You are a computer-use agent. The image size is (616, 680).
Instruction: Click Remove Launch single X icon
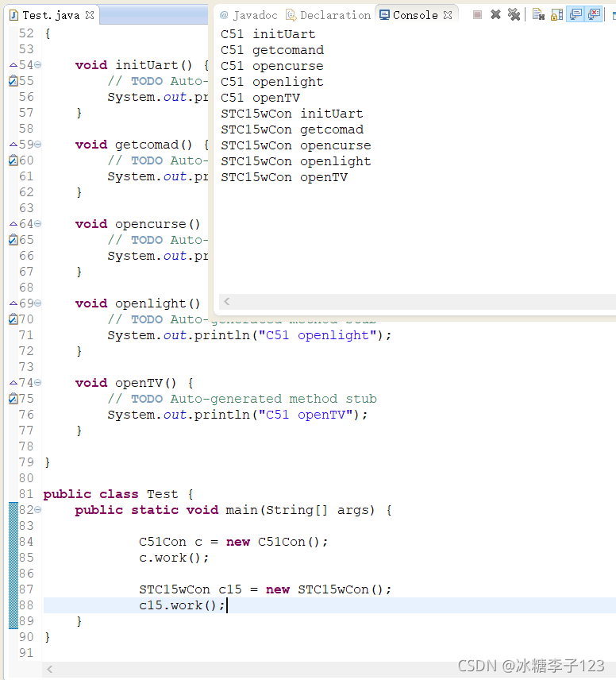point(495,15)
